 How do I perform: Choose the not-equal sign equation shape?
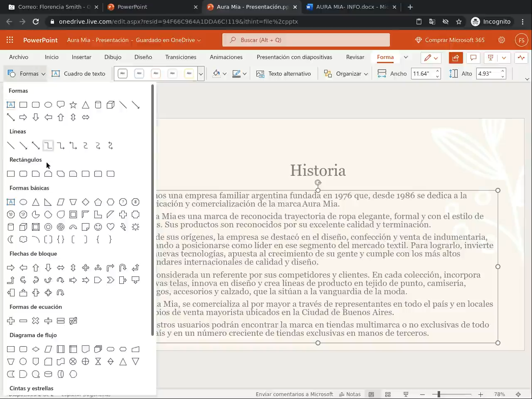click(x=73, y=321)
